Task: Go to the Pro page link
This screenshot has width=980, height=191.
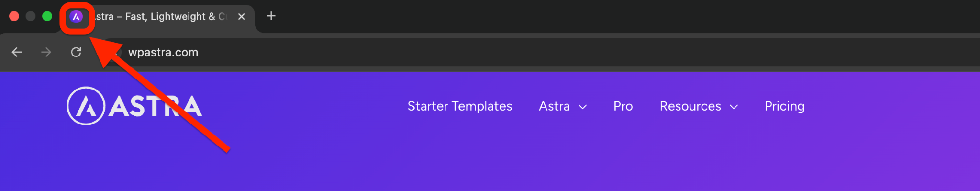Action: coord(623,106)
